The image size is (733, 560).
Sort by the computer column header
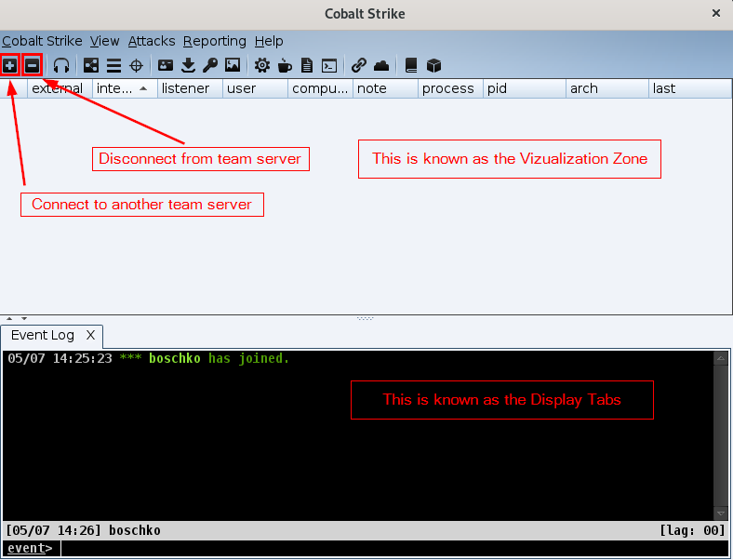(320, 88)
